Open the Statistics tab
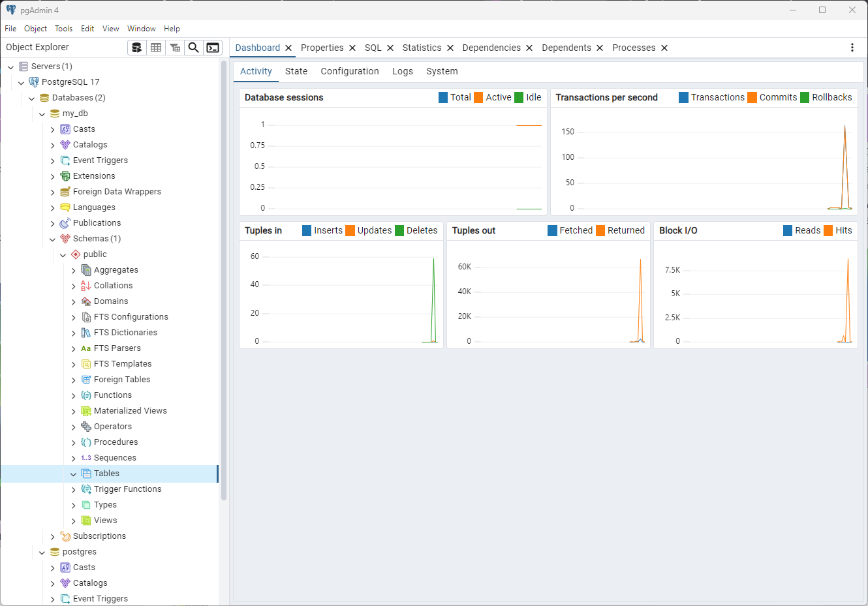 tap(422, 48)
